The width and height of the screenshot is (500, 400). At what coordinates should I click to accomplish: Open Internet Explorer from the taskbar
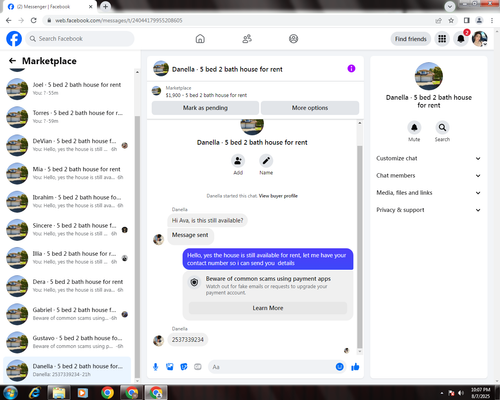click(34, 393)
